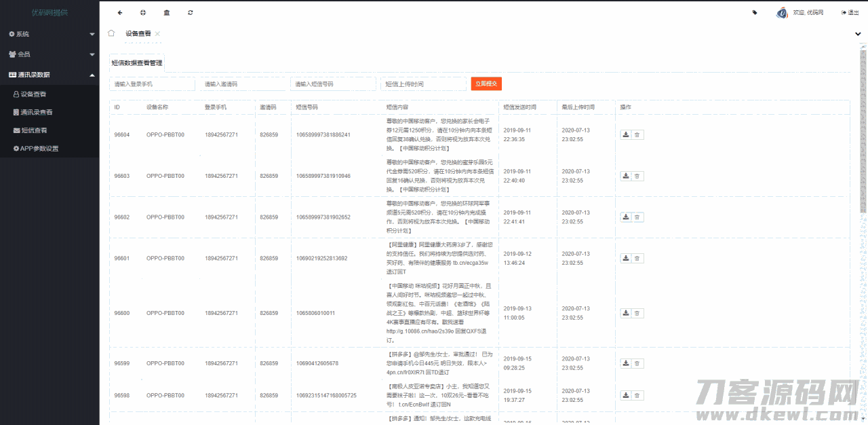Open 短信查看 in the sidebar
868x425 pixels.
pos(34,130)
